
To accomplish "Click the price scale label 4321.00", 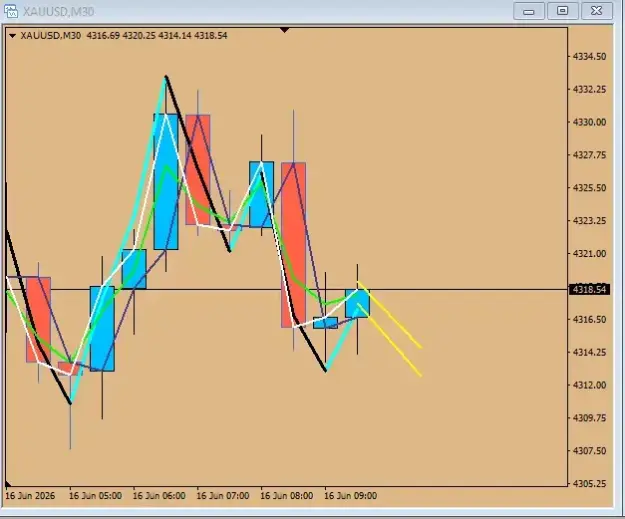I will click(x=589, y=254).
